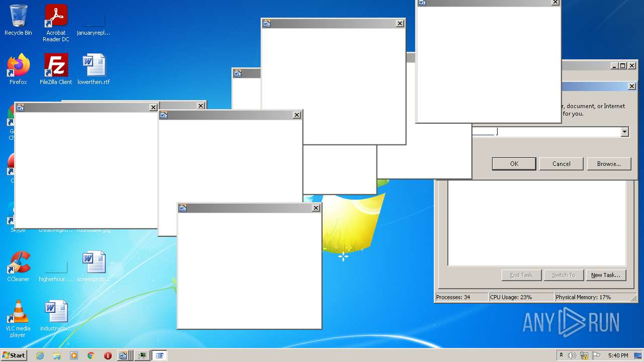Click the Start button
644x362 pixels.
(14, 355)
